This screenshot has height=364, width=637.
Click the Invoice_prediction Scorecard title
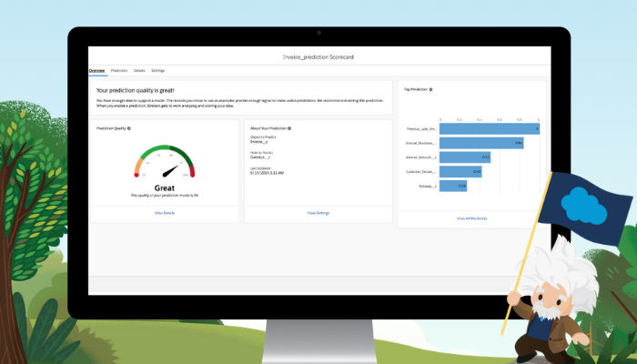318,57
